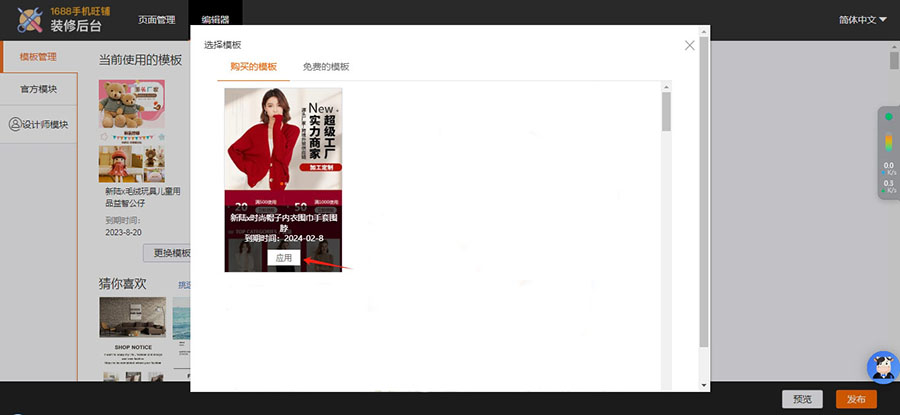Switch to the 编辑器 tab

(x=215, y=20)
